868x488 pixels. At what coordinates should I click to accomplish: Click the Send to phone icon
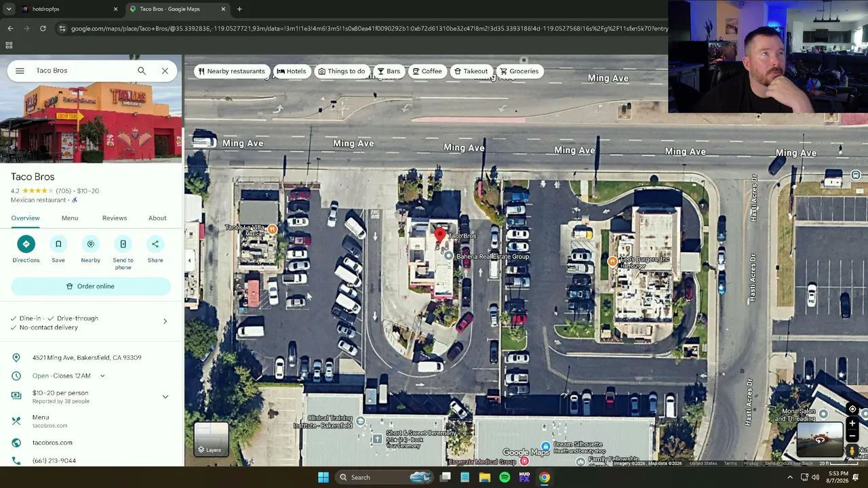point(123,244)
